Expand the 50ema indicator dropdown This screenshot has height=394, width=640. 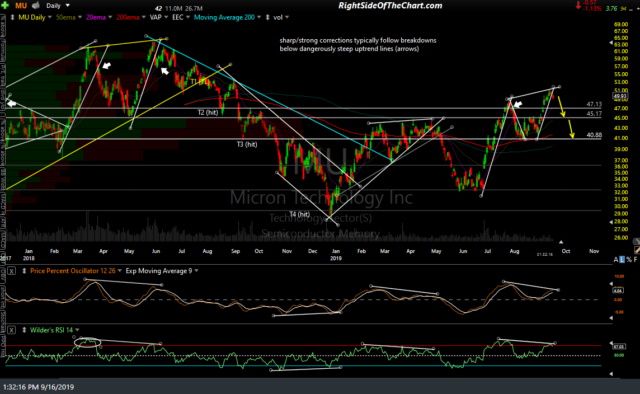pyautogui.click(x=80, y=18)
